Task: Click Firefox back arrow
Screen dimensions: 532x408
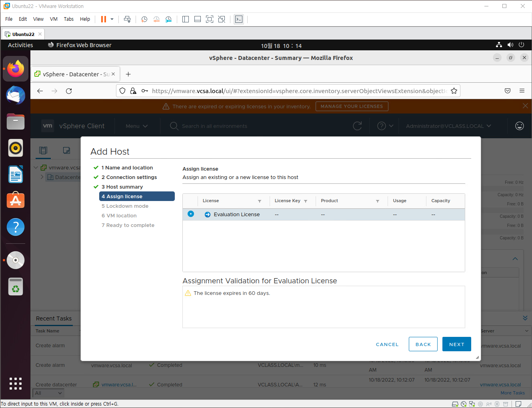Action: [40, 91]
